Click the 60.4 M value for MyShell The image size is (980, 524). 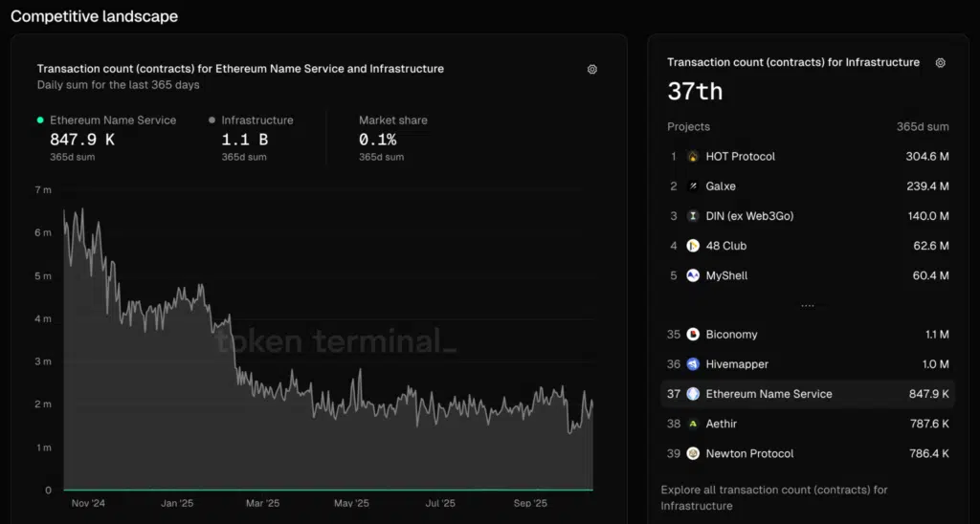(930, 275)
